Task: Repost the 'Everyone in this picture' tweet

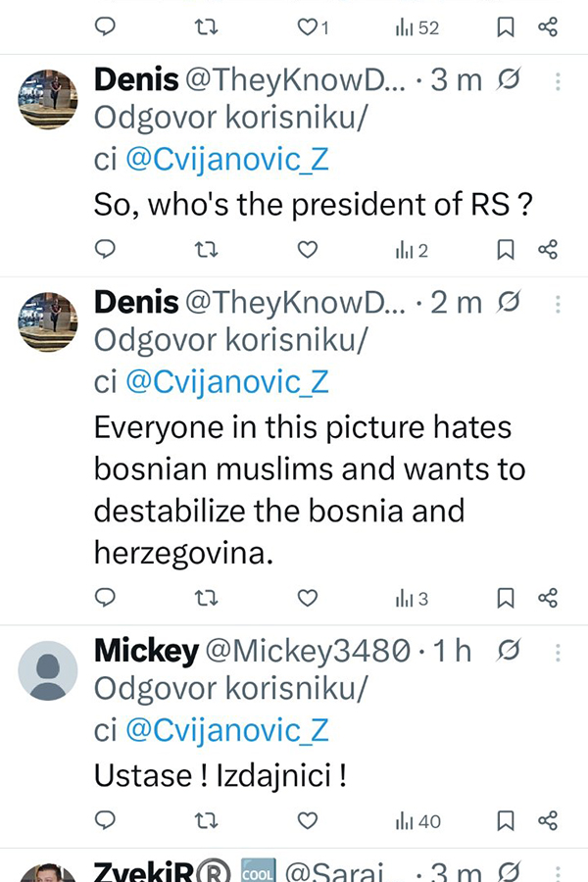Action: click(x=207, y=598)
